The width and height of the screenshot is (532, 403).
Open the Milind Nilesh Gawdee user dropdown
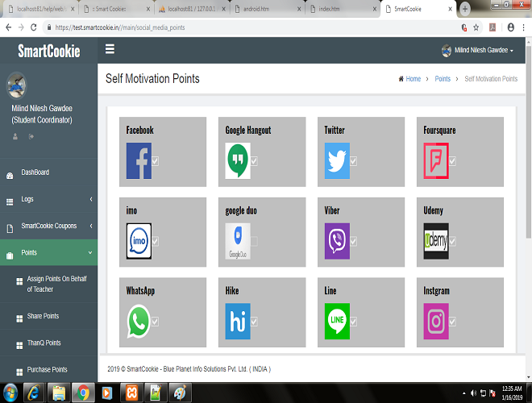(x=478, y=50)
